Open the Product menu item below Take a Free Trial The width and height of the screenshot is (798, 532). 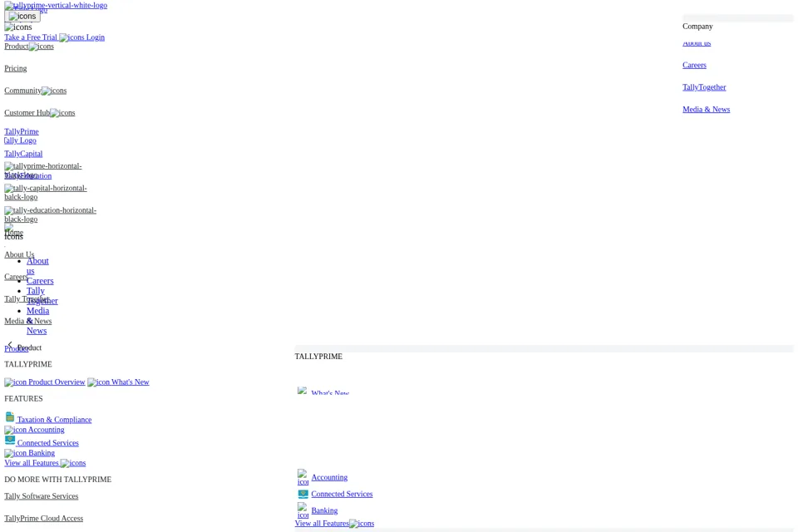(17, 47)
